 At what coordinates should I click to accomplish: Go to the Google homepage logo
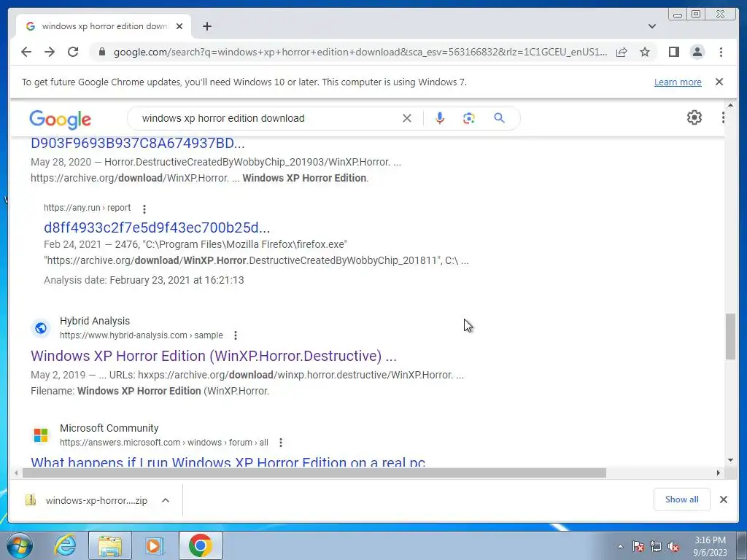pos(60,119)
